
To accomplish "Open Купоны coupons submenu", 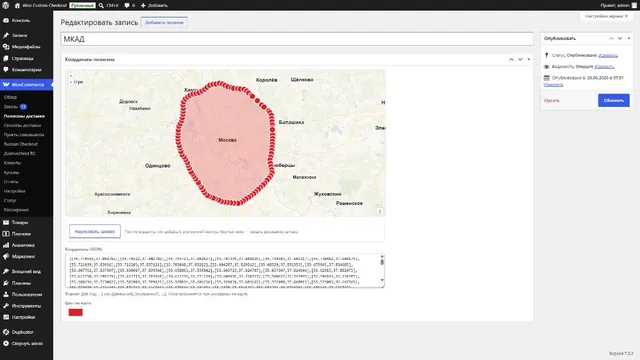I will point(11,173).
